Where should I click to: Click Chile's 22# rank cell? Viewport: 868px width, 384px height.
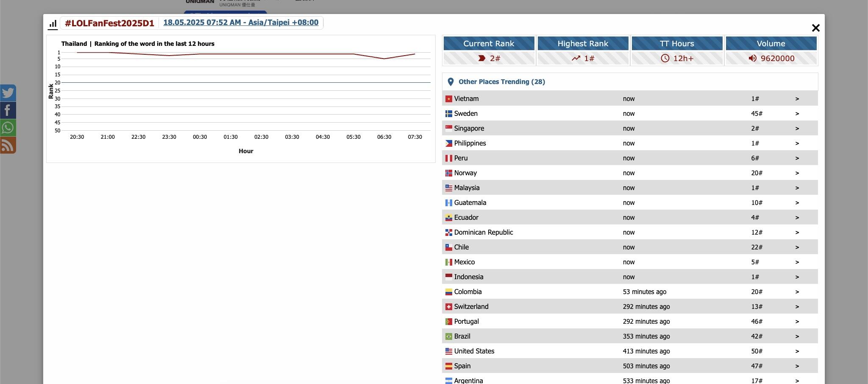757,247
